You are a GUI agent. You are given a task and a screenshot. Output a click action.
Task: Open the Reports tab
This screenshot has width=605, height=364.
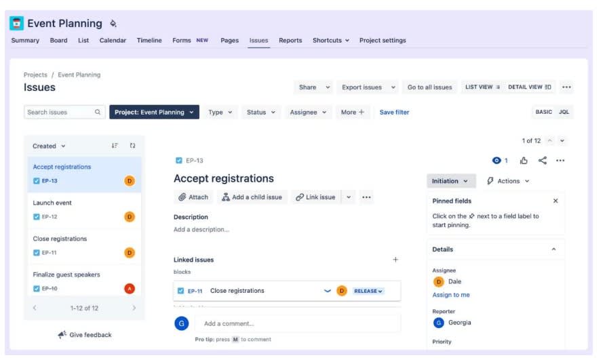click(290, 41)
